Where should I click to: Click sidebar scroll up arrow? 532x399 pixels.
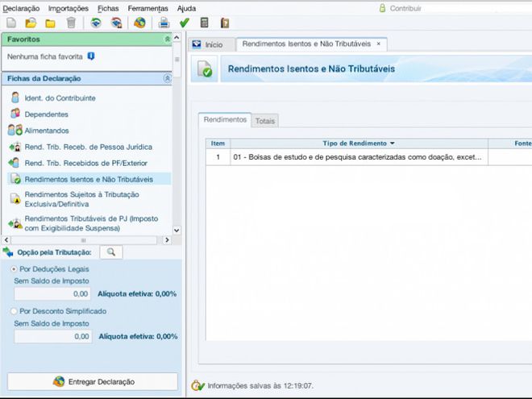[177, 37]
